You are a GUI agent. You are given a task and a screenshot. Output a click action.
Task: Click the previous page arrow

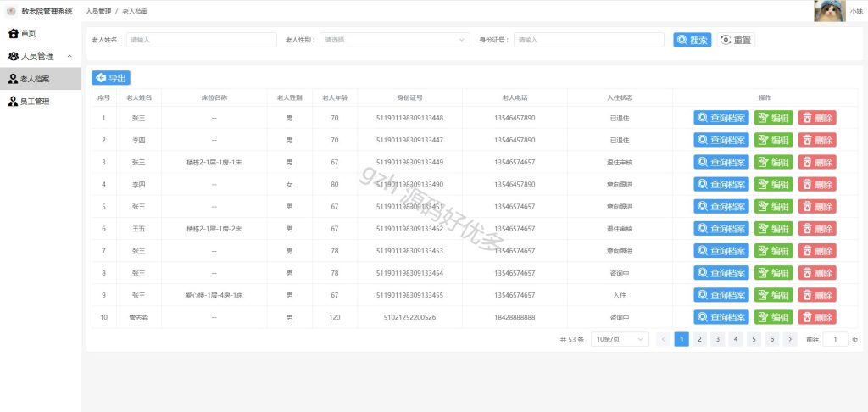[663, 339]
